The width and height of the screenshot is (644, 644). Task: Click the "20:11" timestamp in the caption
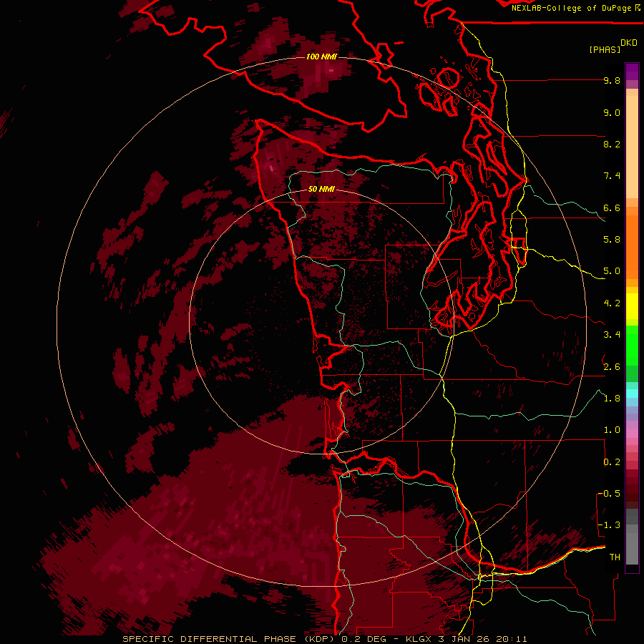(x=512, y=639)
